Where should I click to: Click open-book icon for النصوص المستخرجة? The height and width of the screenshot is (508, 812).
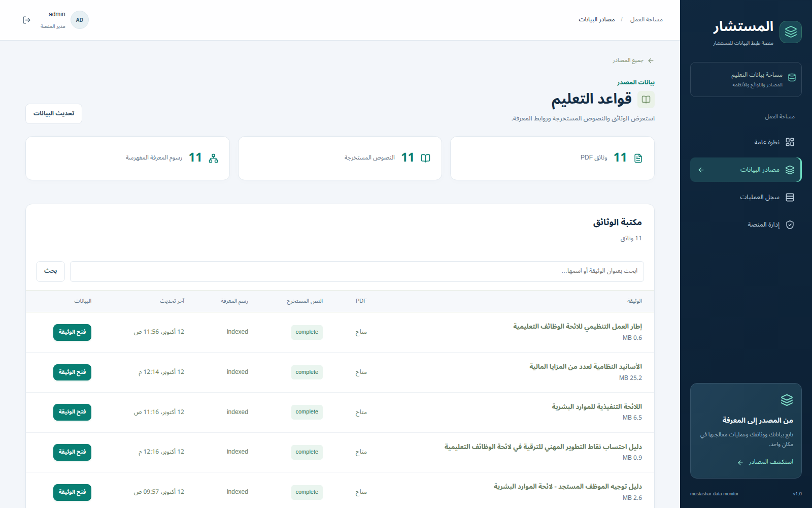425,158
